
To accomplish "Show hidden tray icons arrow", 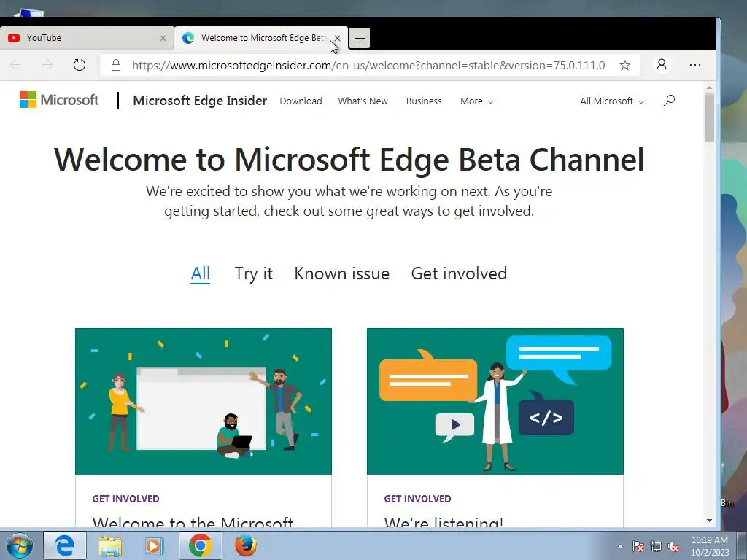I will tap(620, 546).
